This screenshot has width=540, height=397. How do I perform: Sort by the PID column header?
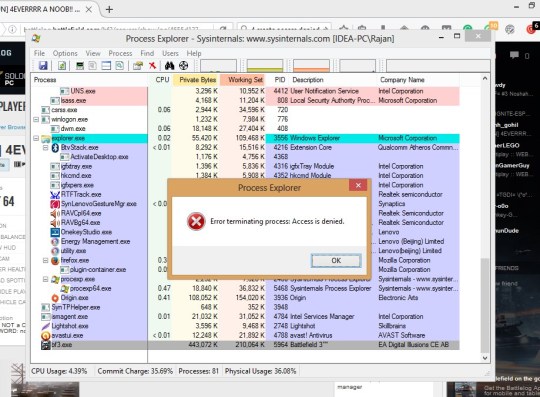(278, 80)
